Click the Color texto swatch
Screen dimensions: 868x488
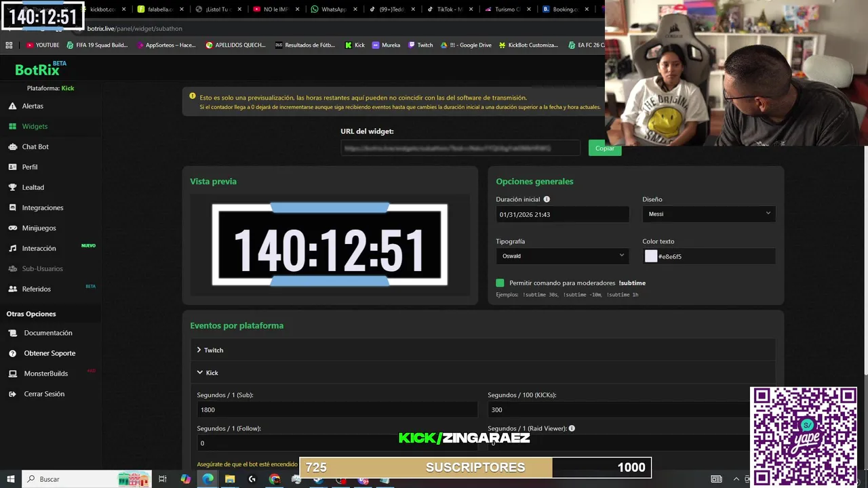tap(651, 256)
